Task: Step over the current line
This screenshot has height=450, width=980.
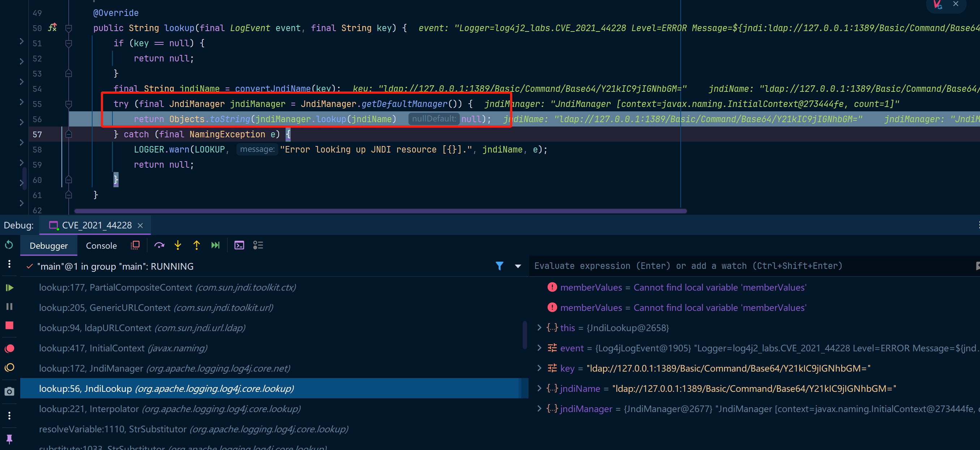Action: 159,245
